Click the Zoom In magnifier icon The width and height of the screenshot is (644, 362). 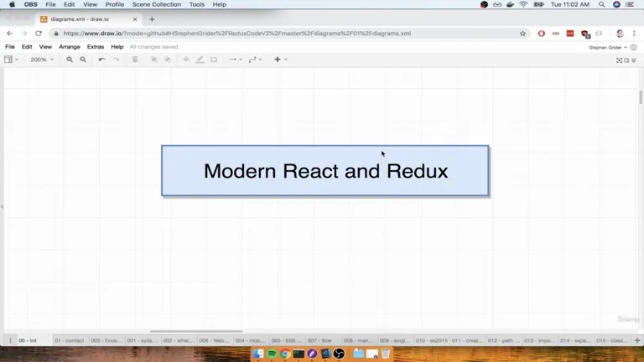[x=70, y=59]
